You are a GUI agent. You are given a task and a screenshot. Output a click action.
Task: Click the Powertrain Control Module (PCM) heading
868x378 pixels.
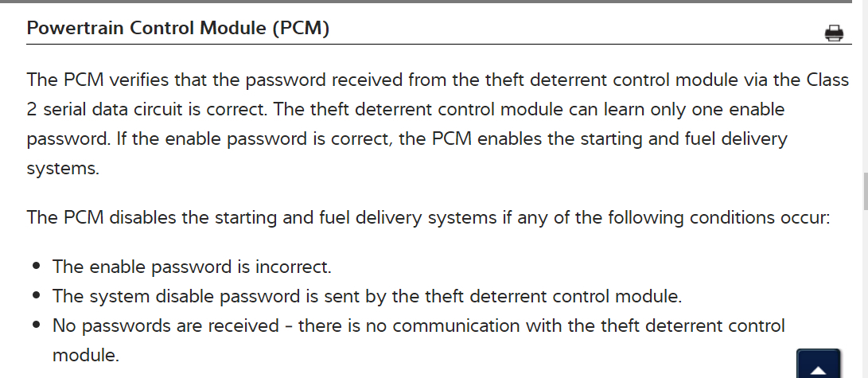(x=177, y=29)
